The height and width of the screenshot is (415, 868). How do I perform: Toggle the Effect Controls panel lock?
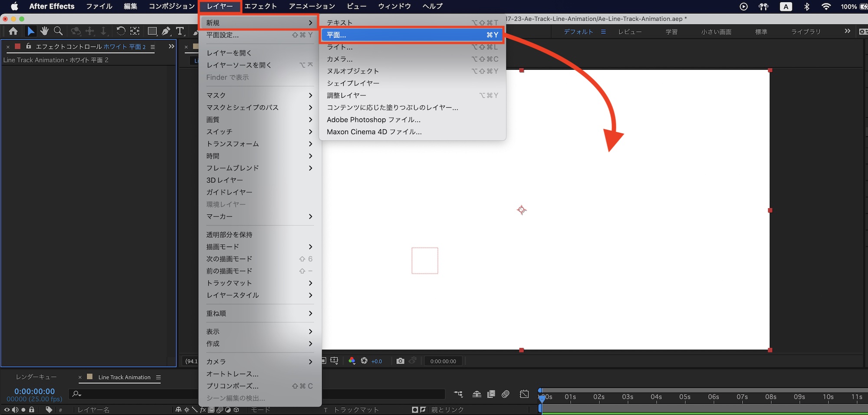(x=29, y=46)
